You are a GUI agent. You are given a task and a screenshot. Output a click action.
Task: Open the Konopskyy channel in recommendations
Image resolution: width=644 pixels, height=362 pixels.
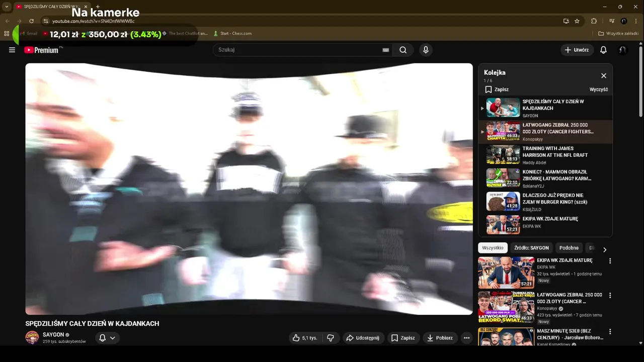pos(547,308)
